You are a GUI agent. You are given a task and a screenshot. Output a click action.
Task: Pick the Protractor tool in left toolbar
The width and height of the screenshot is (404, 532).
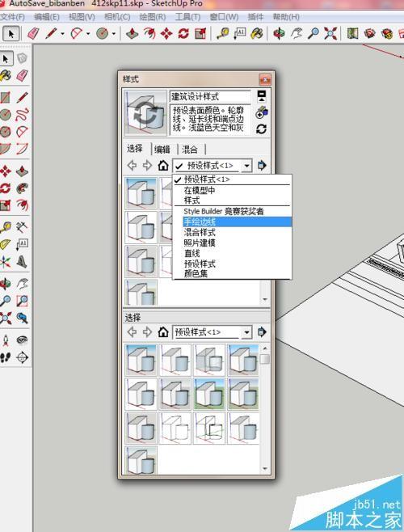pos(5,244)
